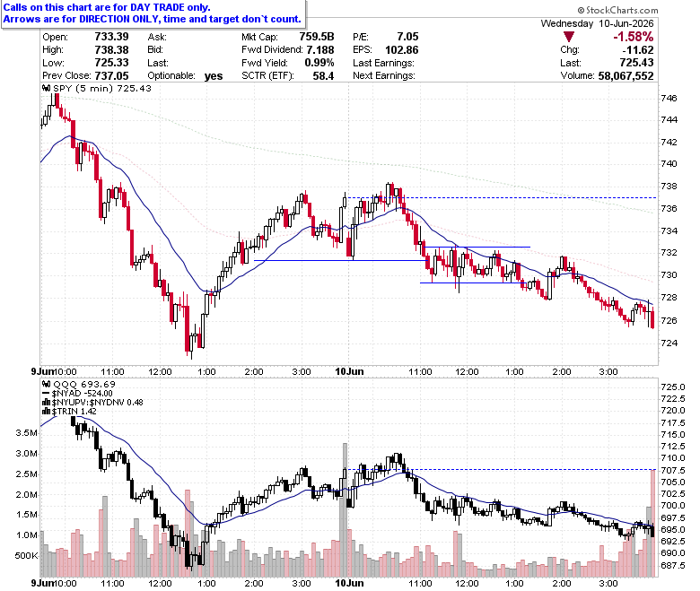Image resolution: width=700 pixels, height=591 pixels.
Task: Click the Wednesday 10-Jun-2026 date header
Action: pos(598,23)
